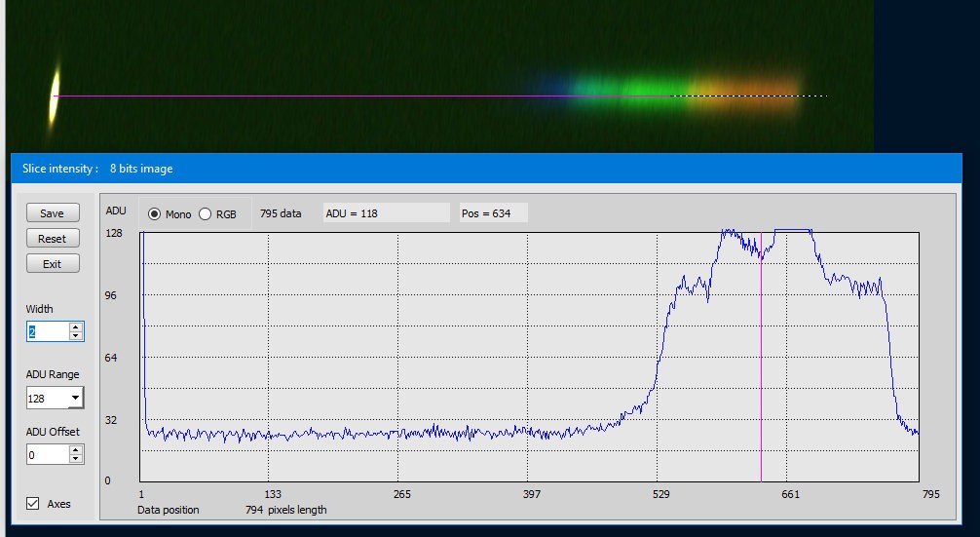Click in the ADU Offset input field
Viewport: 980px width, 537px height.
48,454
